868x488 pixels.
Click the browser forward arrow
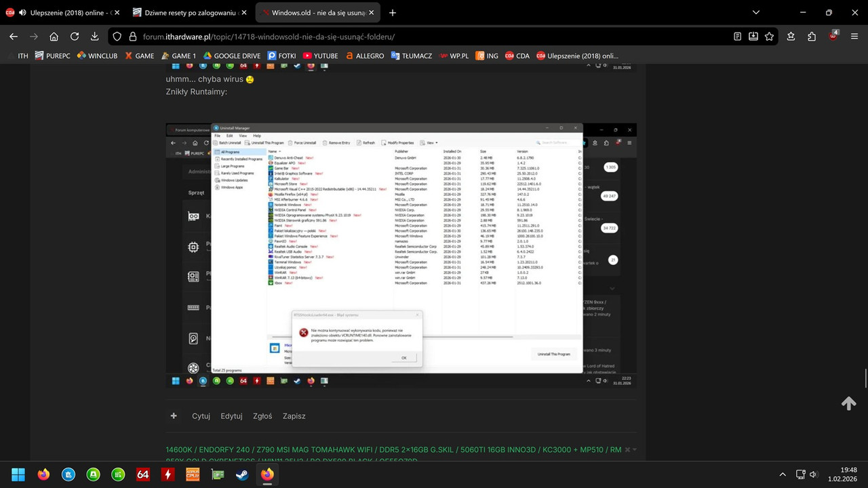[33, 37]
